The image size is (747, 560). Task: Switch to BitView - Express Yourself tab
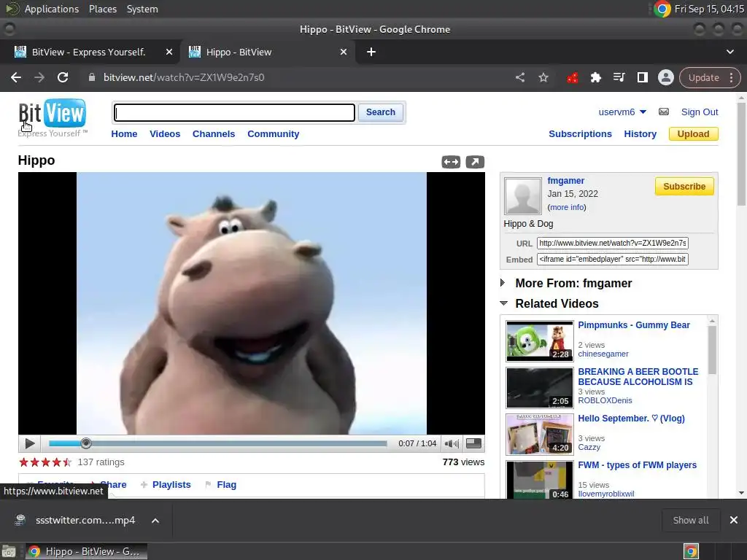tap(90, 52)
